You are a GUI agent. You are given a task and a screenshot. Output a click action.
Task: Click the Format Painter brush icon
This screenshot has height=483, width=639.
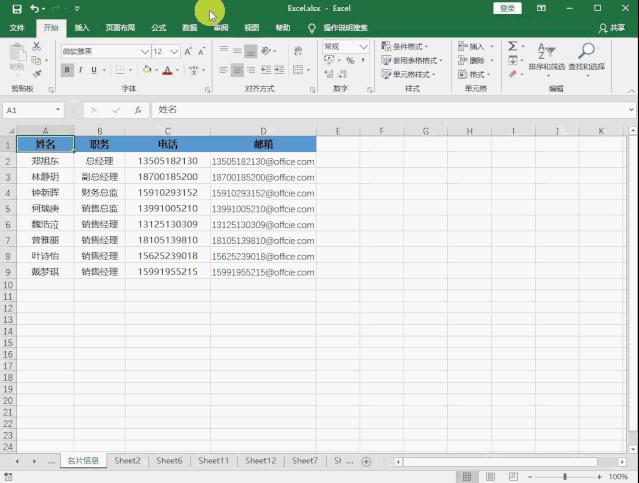pos(37,73)
